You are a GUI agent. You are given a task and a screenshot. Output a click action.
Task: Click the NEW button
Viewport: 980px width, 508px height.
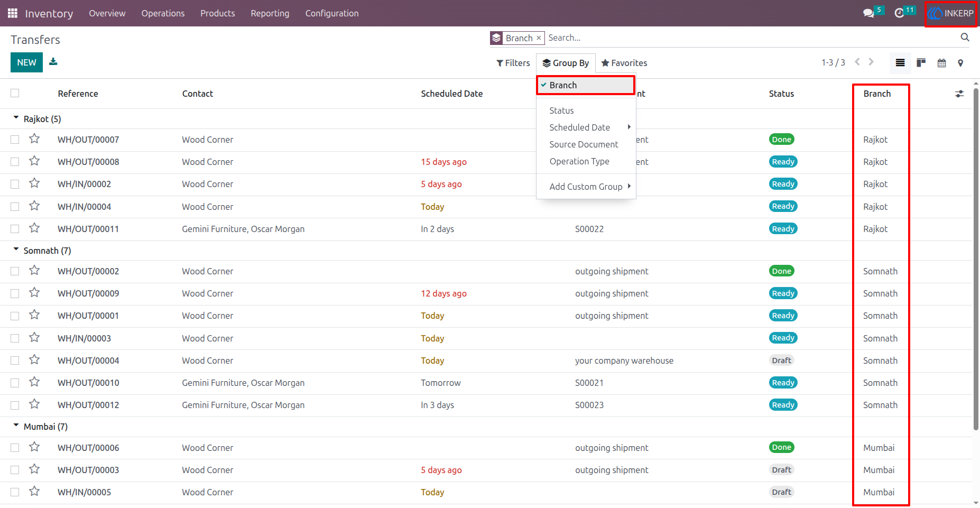pos(26,62)
